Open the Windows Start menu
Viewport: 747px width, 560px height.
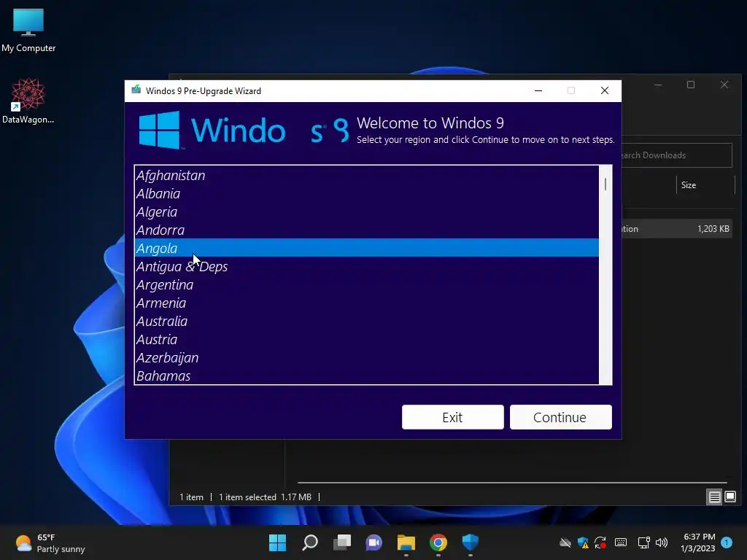[x=277, y=542]
